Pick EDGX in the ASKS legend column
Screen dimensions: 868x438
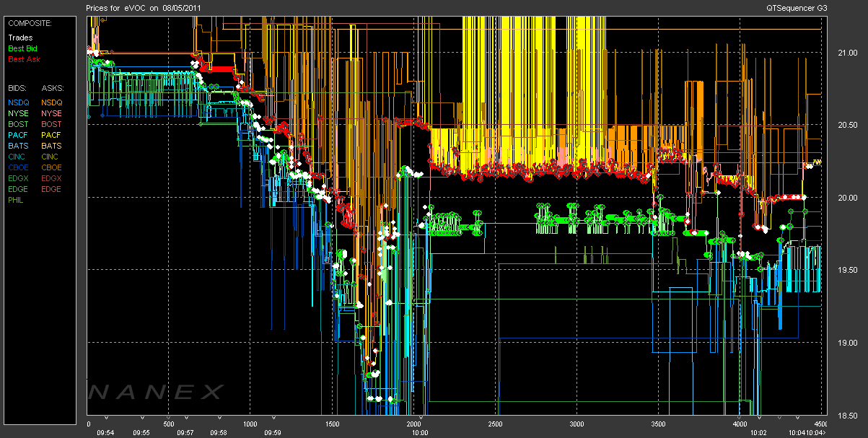pos(52,178)
